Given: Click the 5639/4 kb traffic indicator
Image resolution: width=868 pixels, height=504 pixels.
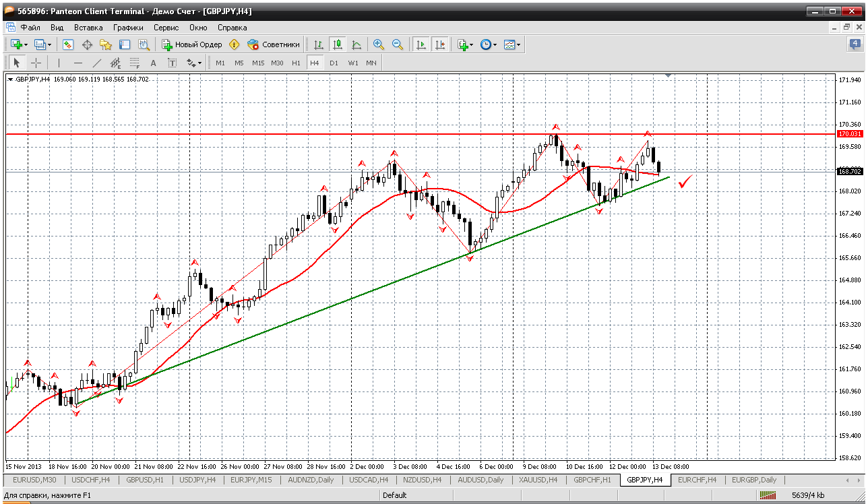Looking at the screenshot, I should [x=807, y=495].
